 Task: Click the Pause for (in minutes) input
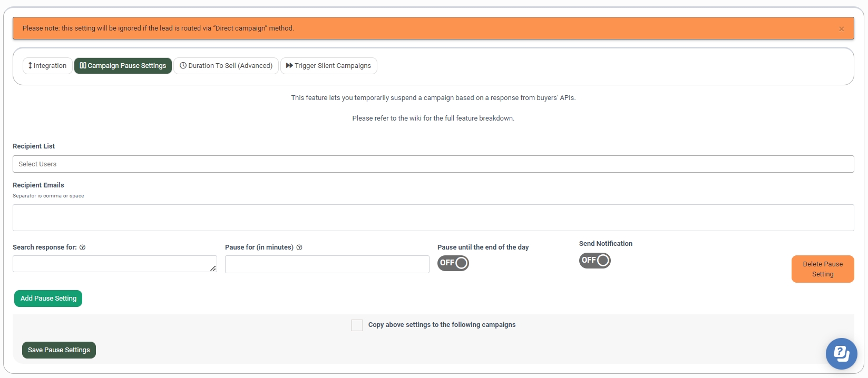tap(327, 264)
